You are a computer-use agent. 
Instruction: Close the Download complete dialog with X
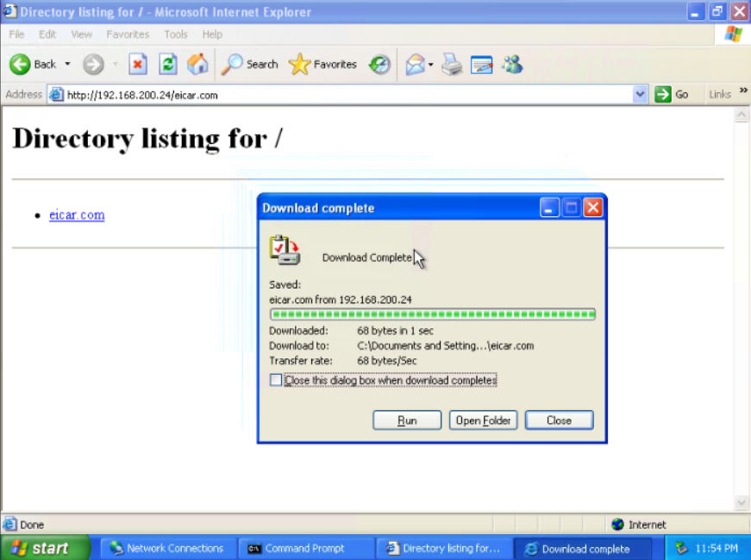click(x=593, y=208)
